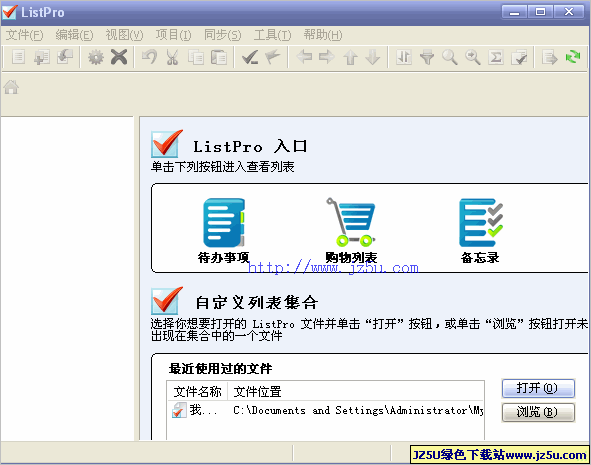Select the recent file row 我...
Image resolution: width=591 pixels, height=465 pixels.
click(326, 410)
